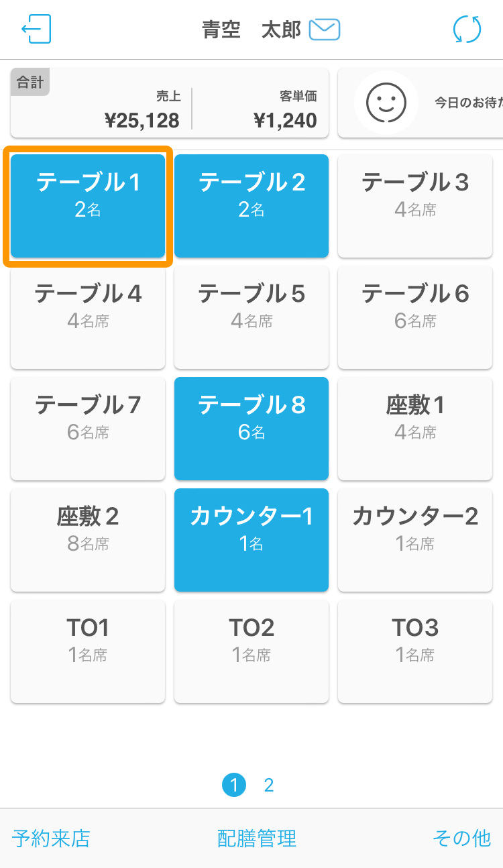Select カウンター2 empty seat
503x868 pixels.
point(415,540)
